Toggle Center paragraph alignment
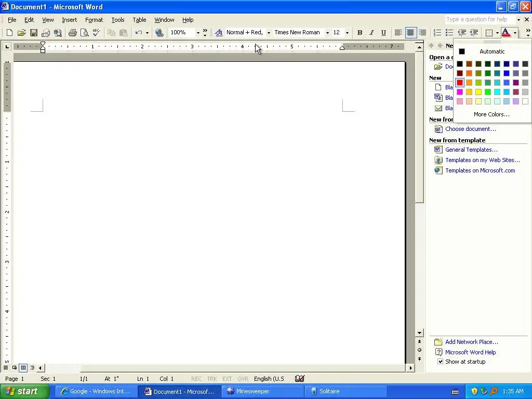Image resolution: width=532 pixels, height=399 pixels. click(x=410, y=33)
